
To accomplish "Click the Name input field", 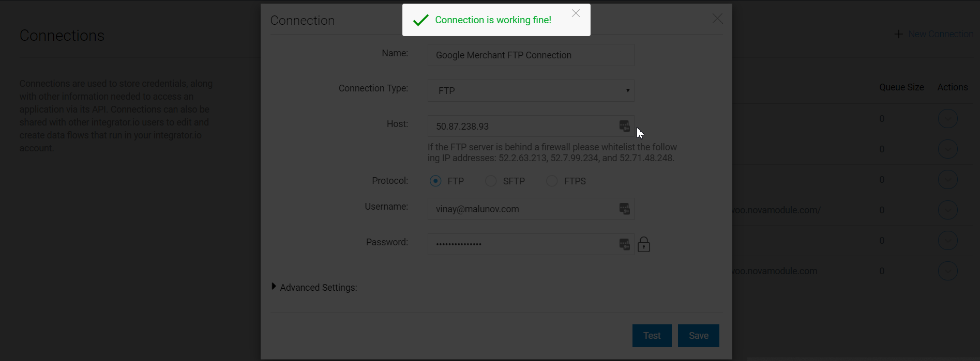I will click(x=531, y=55).
